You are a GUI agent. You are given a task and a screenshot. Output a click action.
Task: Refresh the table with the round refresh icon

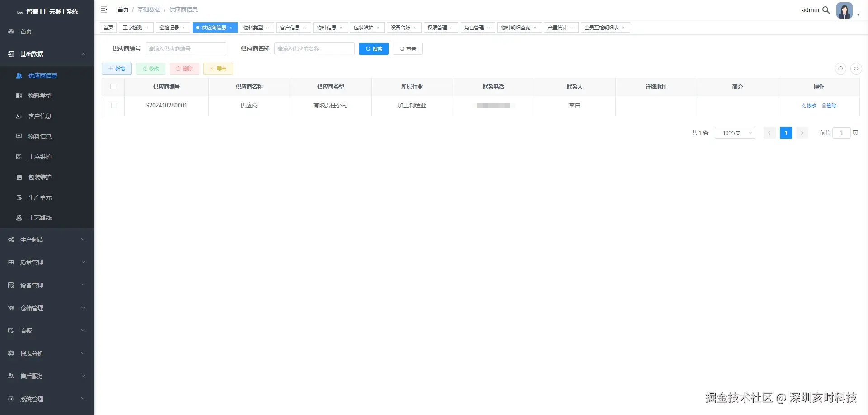click(x=856, y=69)
